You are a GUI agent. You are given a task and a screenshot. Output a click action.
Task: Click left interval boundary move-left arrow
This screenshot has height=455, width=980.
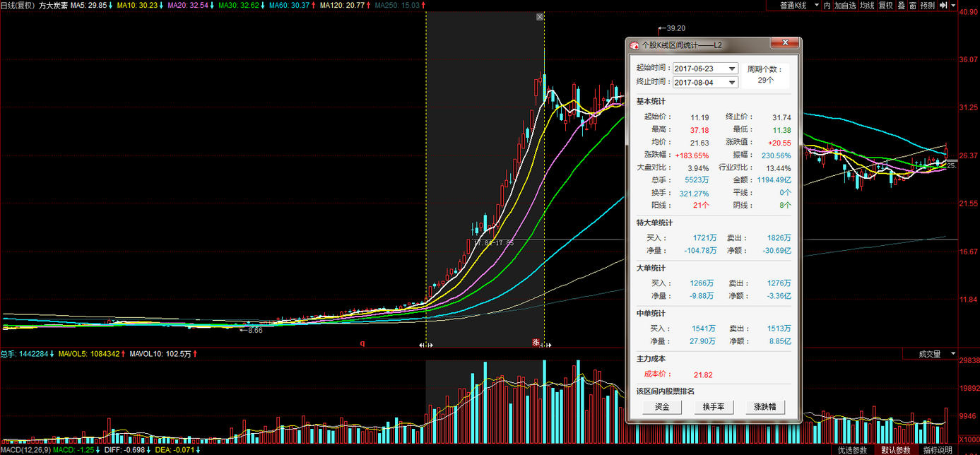422,345
